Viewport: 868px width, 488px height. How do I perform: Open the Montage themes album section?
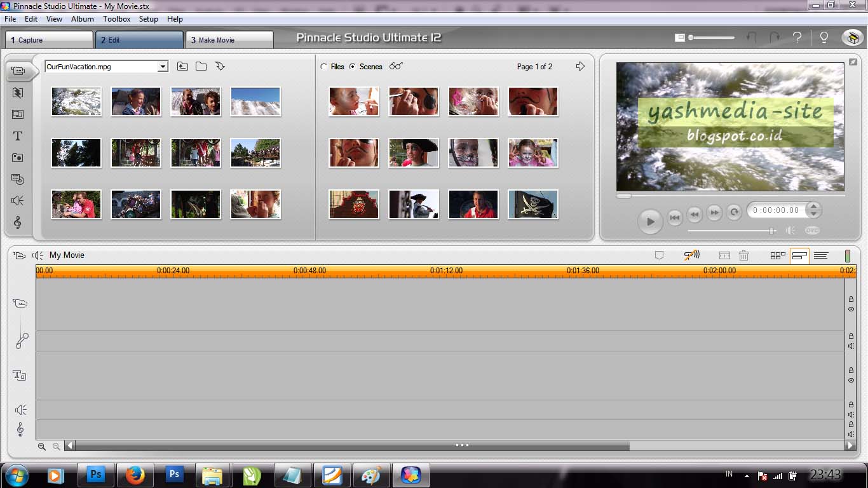18,114
